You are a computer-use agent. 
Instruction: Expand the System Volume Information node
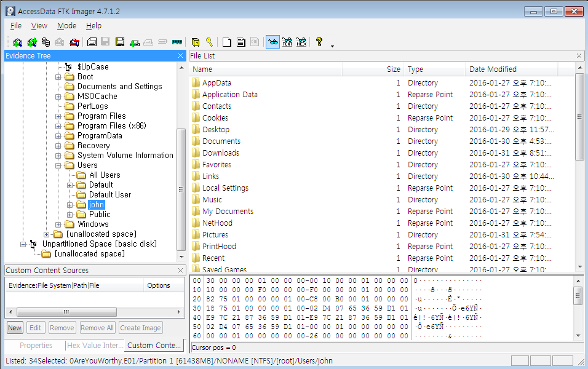click(x=58, y=156)
